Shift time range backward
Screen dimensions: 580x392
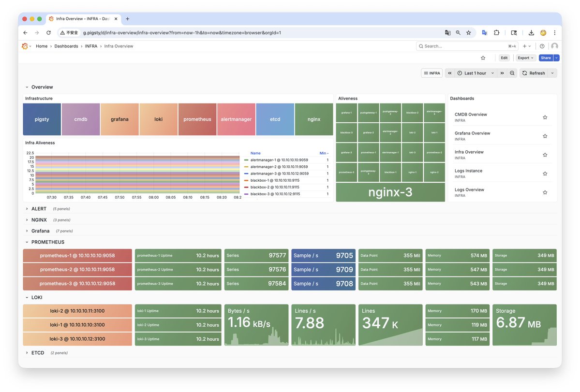click(450, 73)
